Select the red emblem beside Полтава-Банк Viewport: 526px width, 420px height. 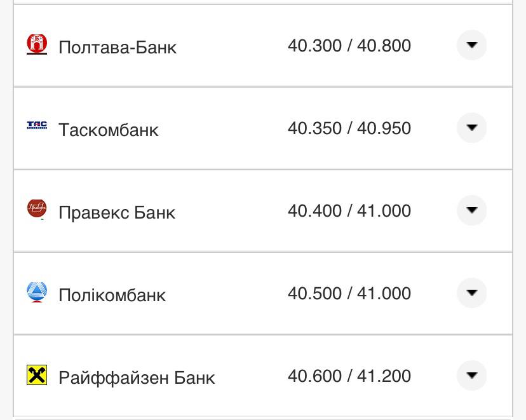click(37, 46)
